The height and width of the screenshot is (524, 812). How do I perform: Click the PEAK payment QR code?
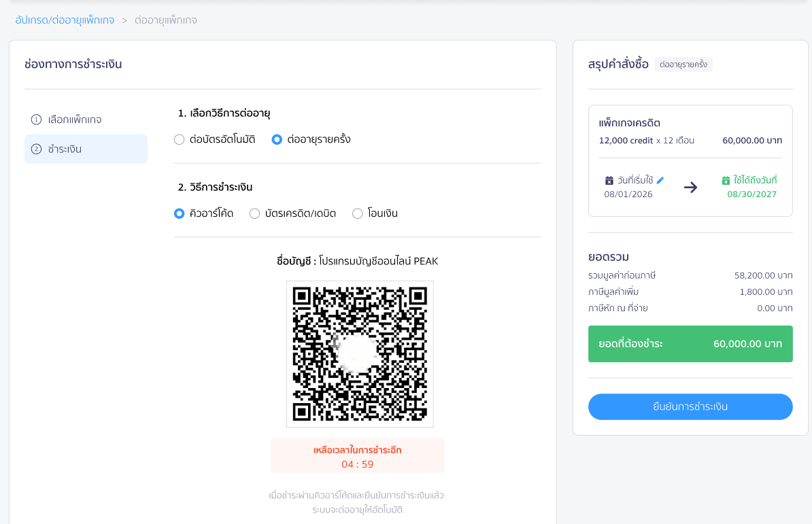click(x=360, y=354)
